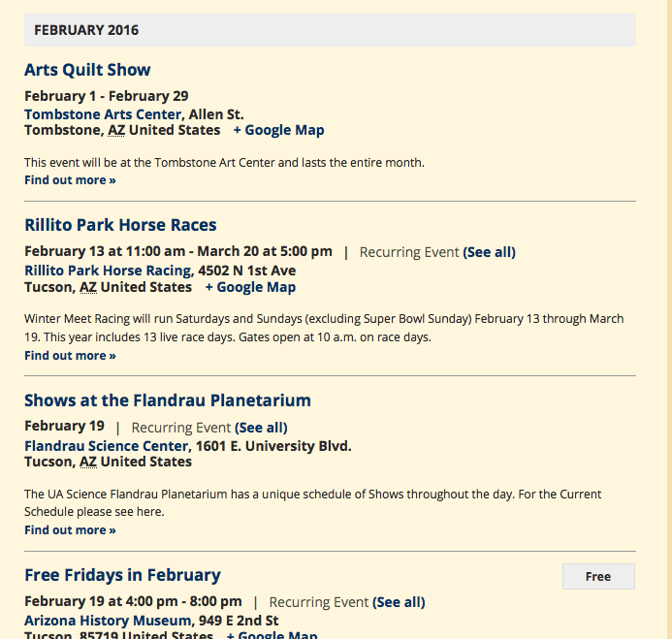
Task: Click the Flandrau Science Center venue link
Action: pos(106,446)
